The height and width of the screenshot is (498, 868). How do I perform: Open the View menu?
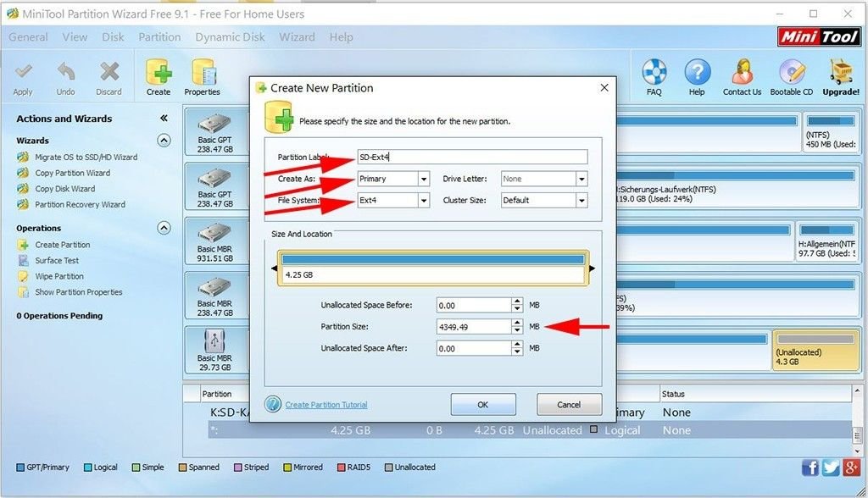pos(75,37)
